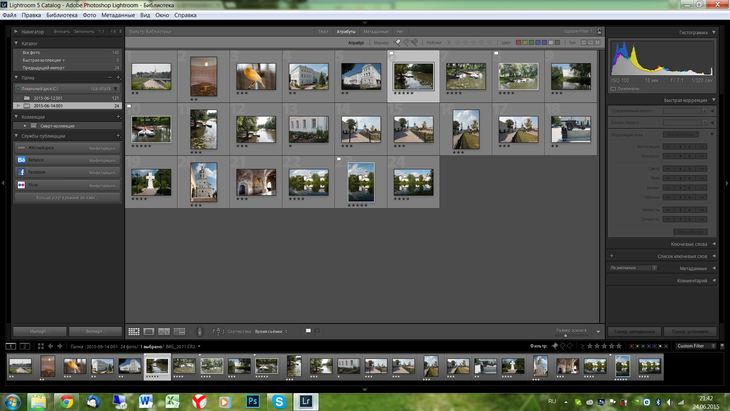This screenshot has height=411, width=730.
Task: Open Skype from the taskbar
Action: pos(279,401)
